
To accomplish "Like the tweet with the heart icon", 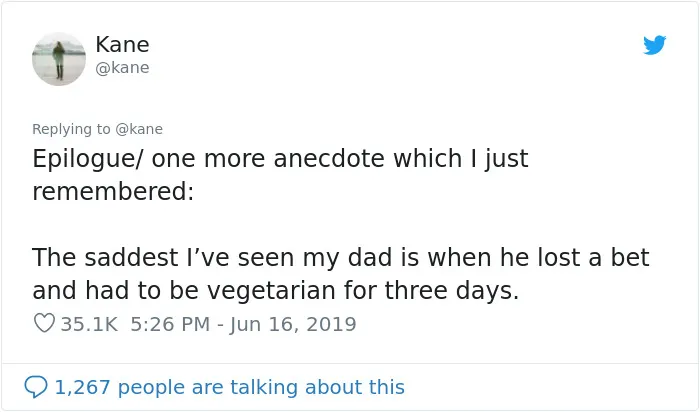I will 44,323.
